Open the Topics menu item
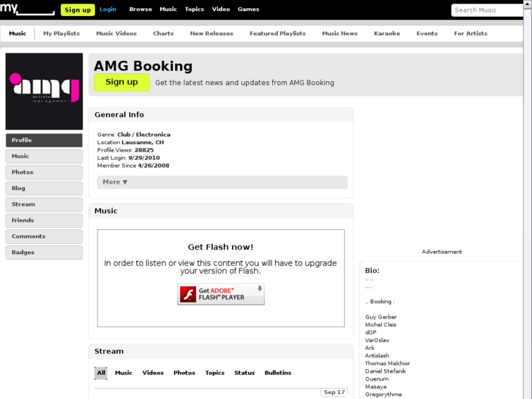Viewport: 532px width, 399px height. pyautogui.click(x=195, y=10)
